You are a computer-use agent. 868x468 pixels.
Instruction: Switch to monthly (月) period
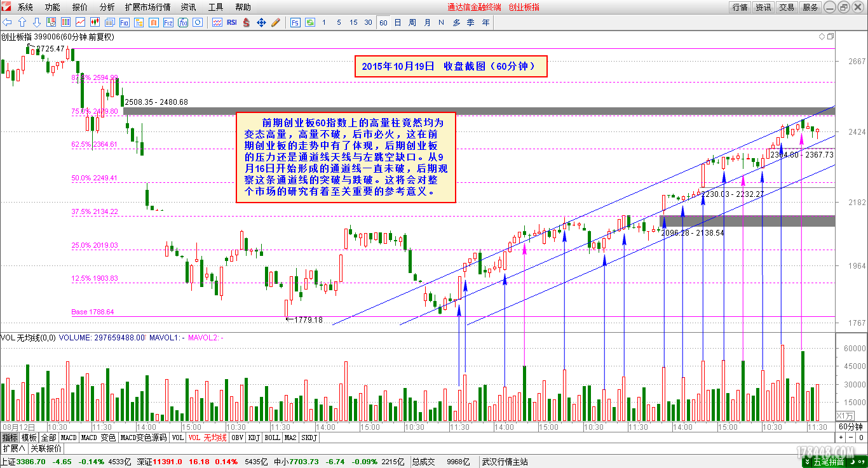point(427,22)
